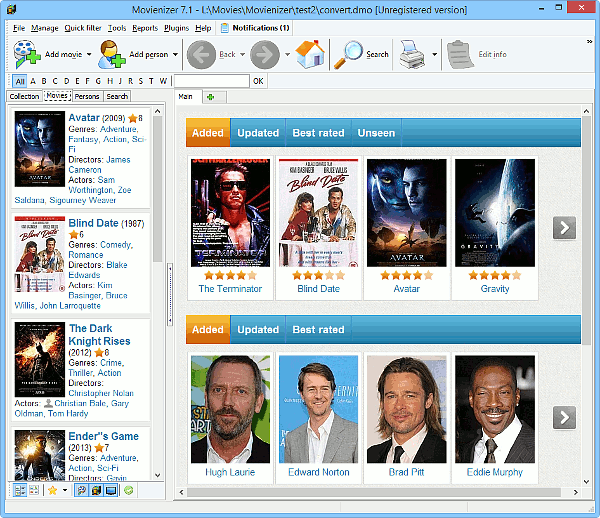Open The Dark Knight Rises title link
This screenshot has height=518, width=600.
(99, 335)
